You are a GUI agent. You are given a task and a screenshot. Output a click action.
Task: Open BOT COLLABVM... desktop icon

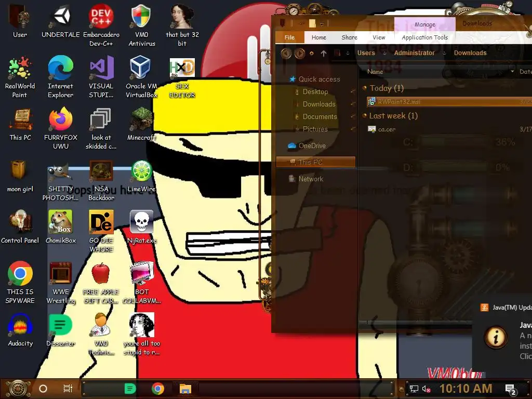coord(142,283)
